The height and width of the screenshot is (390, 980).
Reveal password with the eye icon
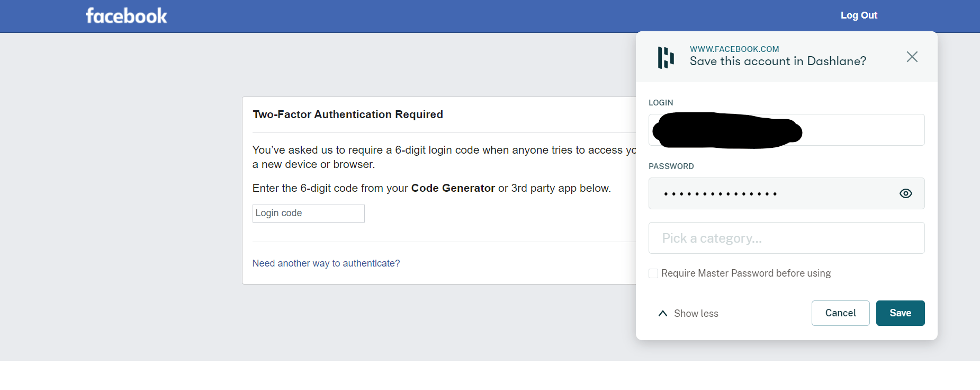coord(905,193)
